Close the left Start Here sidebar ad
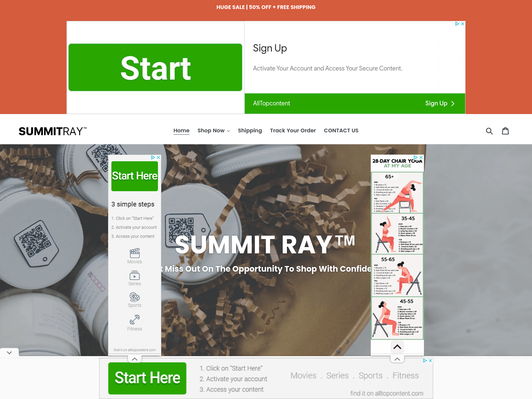Screen dimensions: 532x399 click(159, 158)
